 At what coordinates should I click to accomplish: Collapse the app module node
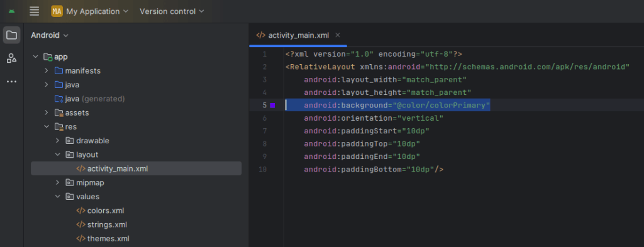(36, 57)
